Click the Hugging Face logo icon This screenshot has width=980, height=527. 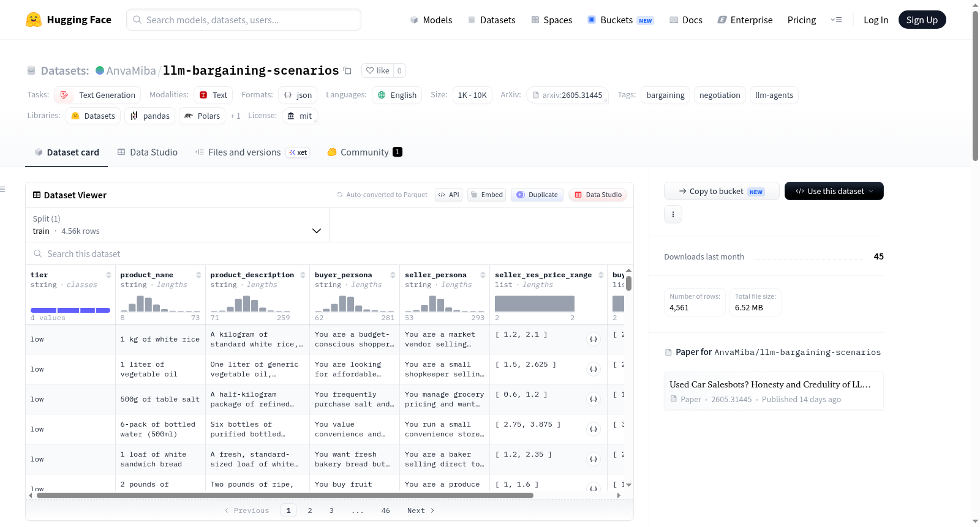tap(34, 20)
